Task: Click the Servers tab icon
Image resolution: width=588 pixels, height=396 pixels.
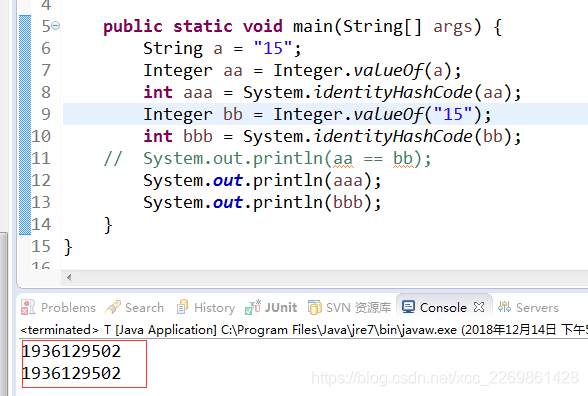Action: (x=504, y=307)
